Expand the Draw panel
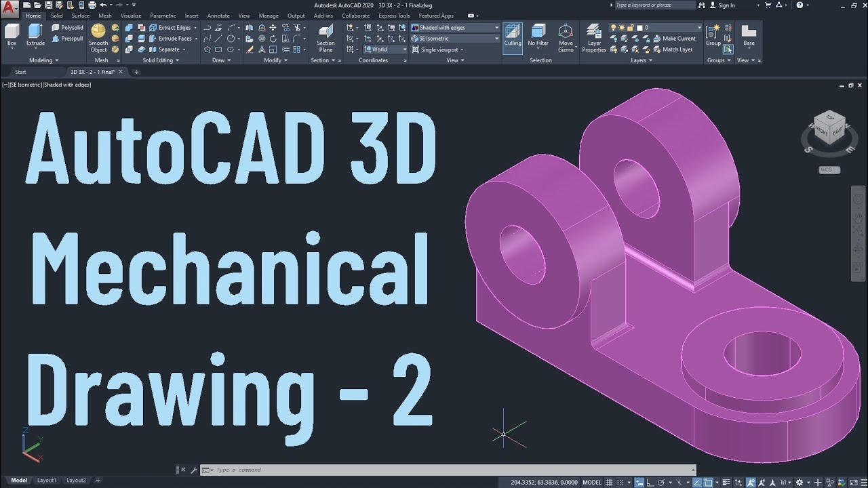The width and height of the screenshot is (868, 488). click(x=221, y=60)
